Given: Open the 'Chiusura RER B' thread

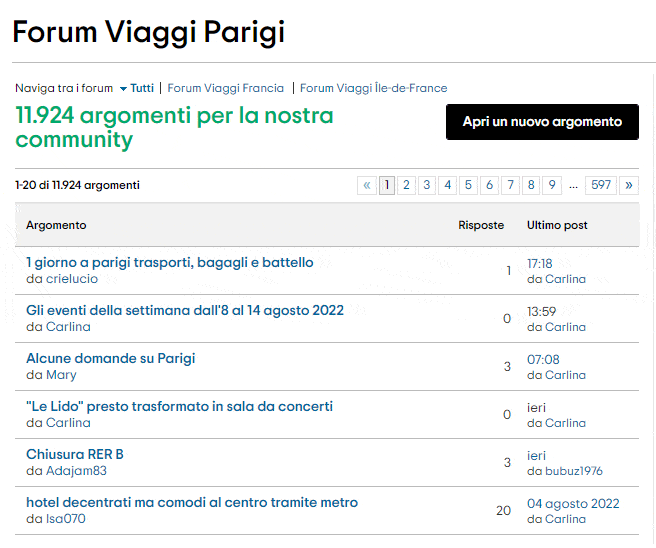Looking at the screenshot, I should pos(74,454).
